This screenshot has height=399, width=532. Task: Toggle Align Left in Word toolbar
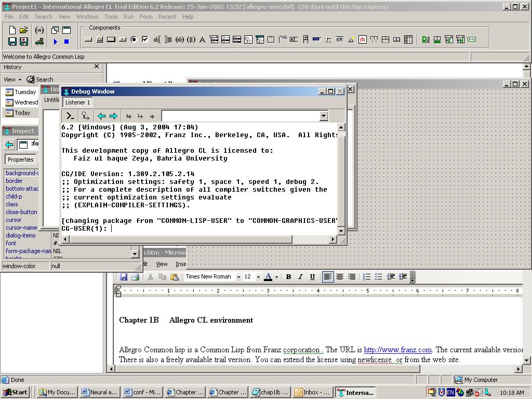(327, 277)
